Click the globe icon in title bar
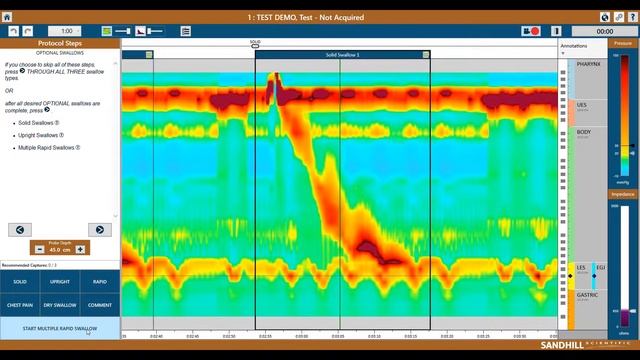640x360 pixels. [x=605, y=17]
